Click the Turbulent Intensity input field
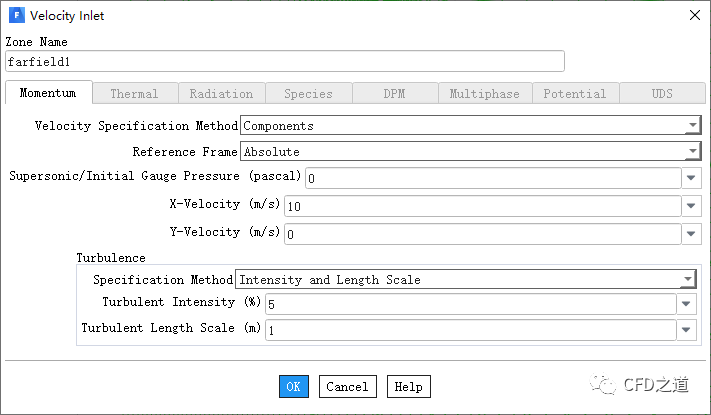This screenshot has width=711, height=415. point(470,304)
